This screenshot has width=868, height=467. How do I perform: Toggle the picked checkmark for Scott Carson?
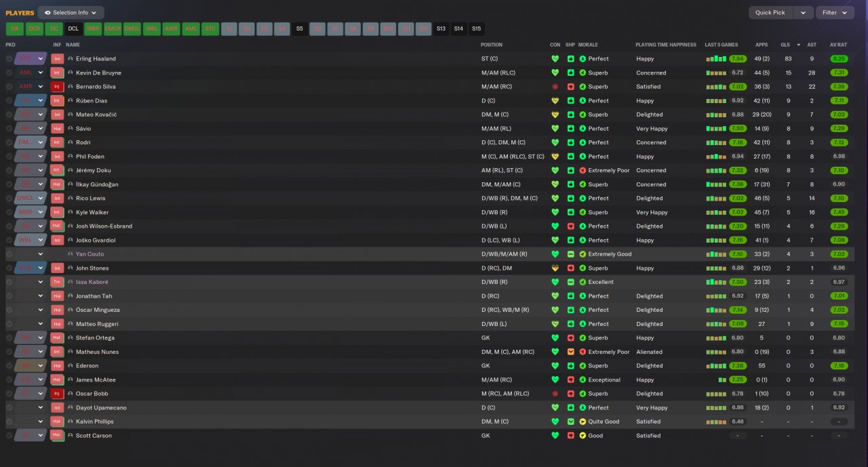click(9, 435)
